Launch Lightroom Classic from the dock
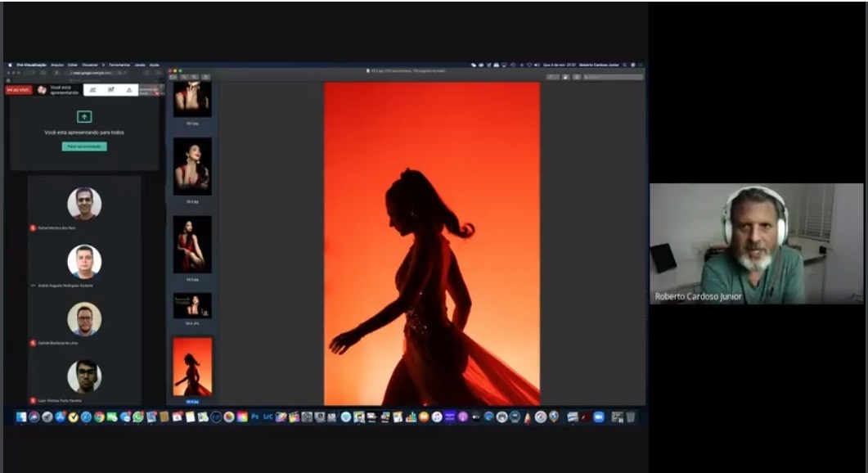The height and width of the screenshot is (473, 868). [x=268, y=417]
